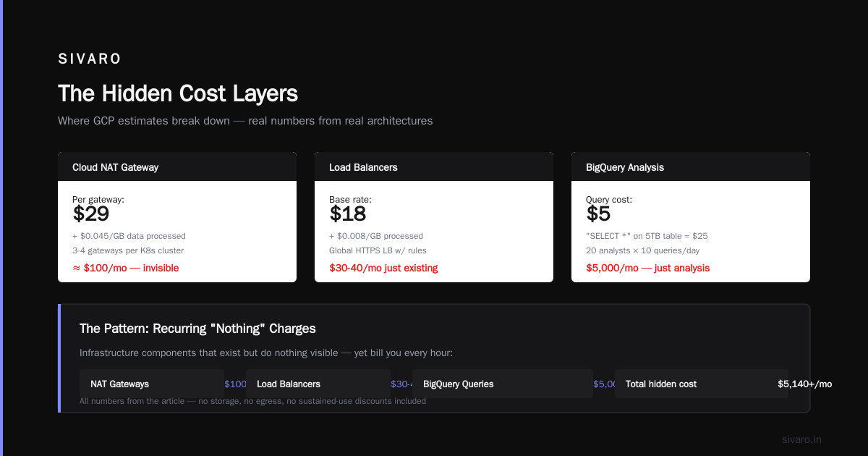Select the $18 price value
Screen dimensions: 868x456
click(x=348, y=214)
